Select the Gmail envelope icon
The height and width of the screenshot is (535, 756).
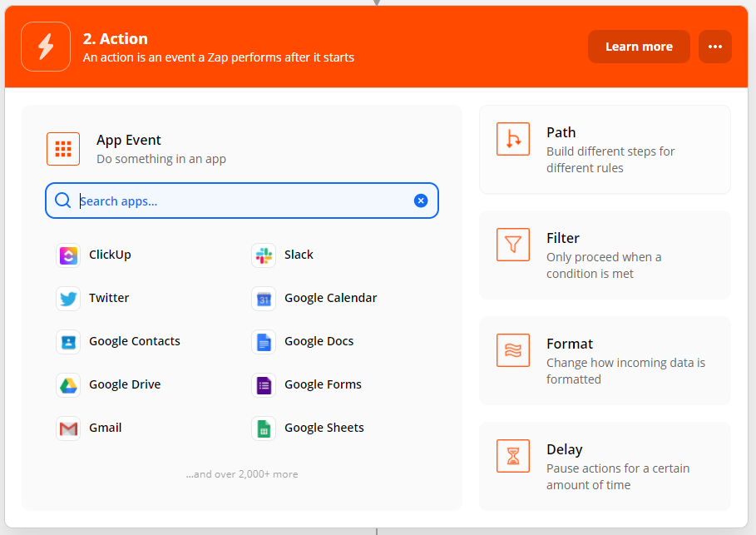68,428
